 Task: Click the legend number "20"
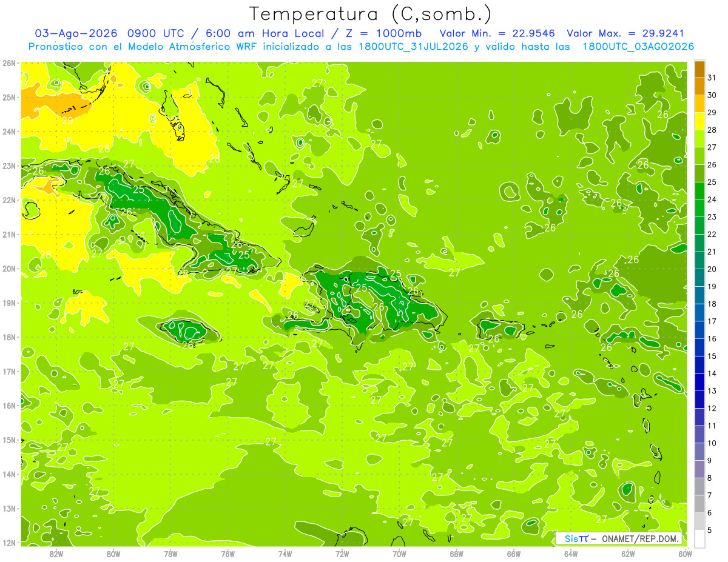coord(712,269)
